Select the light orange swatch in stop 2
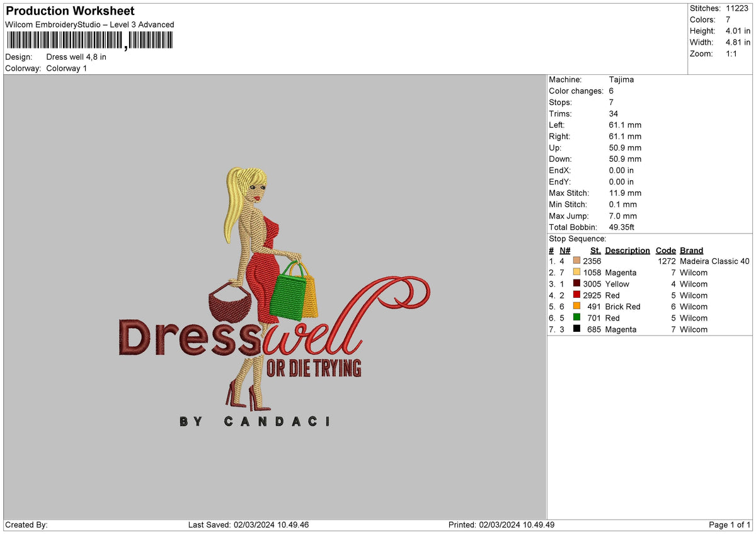The height and width of the screenshot is (534, 756). pyautogui.click(x=576, y=273)
